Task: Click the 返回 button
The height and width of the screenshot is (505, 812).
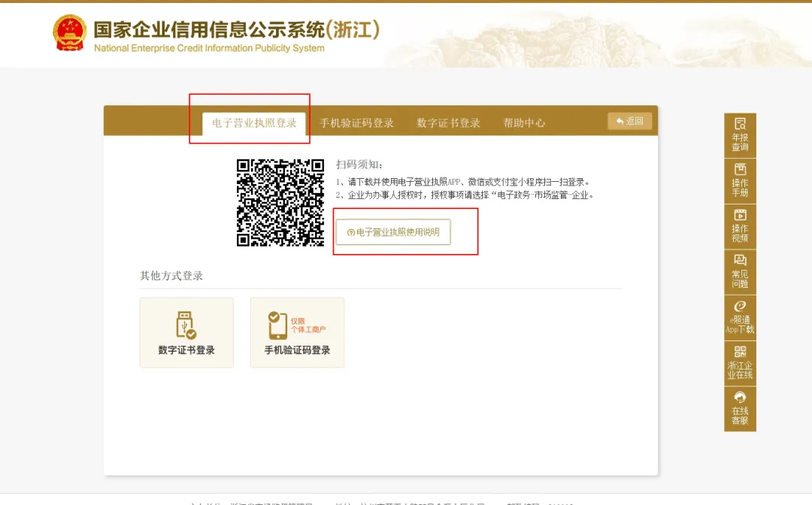Action: [x=629, y=120]
